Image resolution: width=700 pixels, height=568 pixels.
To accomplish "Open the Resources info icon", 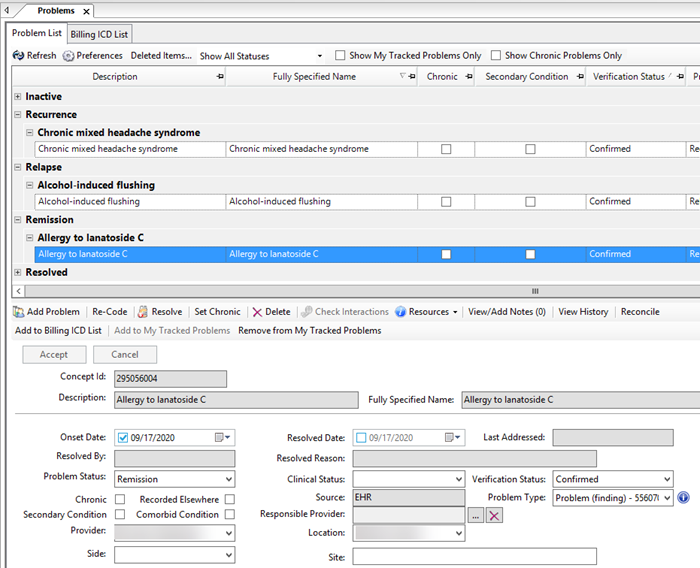I will (x=400, y=312).
